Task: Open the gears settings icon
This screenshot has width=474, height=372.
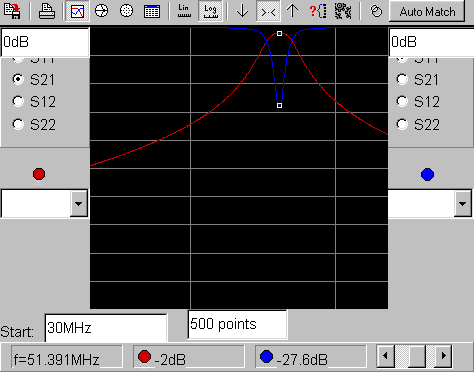Action: point(343,11)
